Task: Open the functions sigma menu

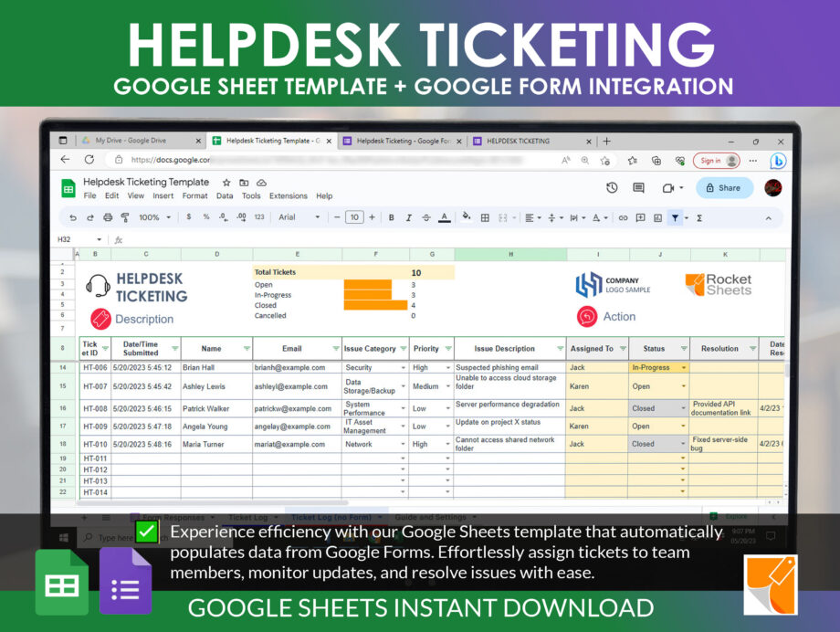Action: coord(699,217)
